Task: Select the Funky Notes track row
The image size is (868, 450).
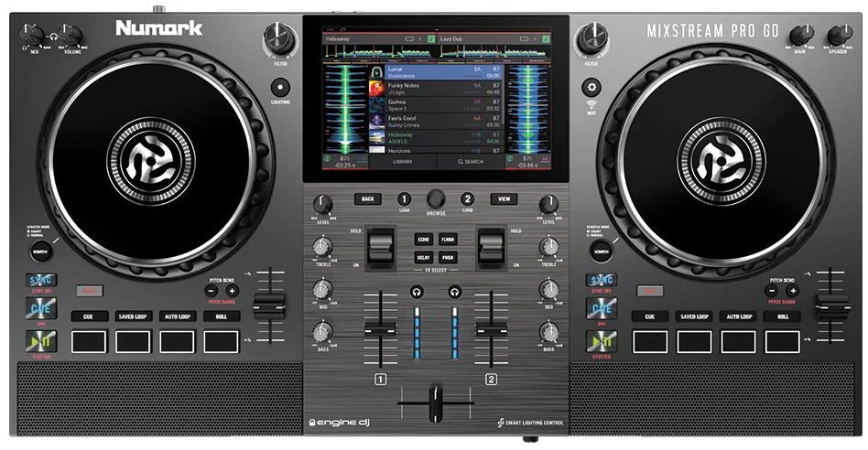Action: tap(435, 89)
